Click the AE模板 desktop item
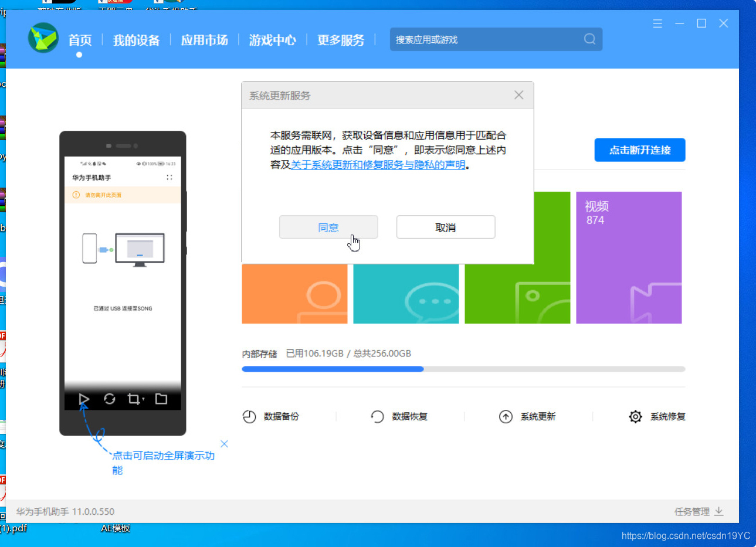 point(116,528)
